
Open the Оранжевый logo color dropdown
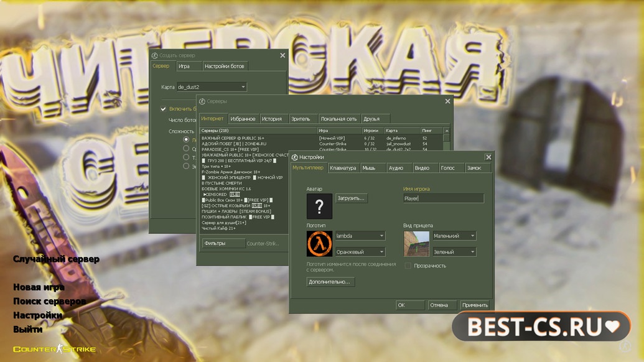tap(360, 251)
